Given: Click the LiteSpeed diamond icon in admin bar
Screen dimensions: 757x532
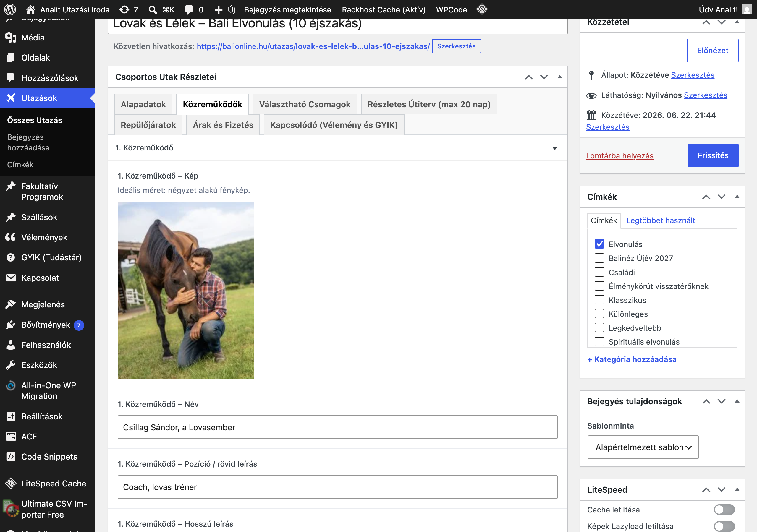Looking at the screenshot, I should coord(482,9).
